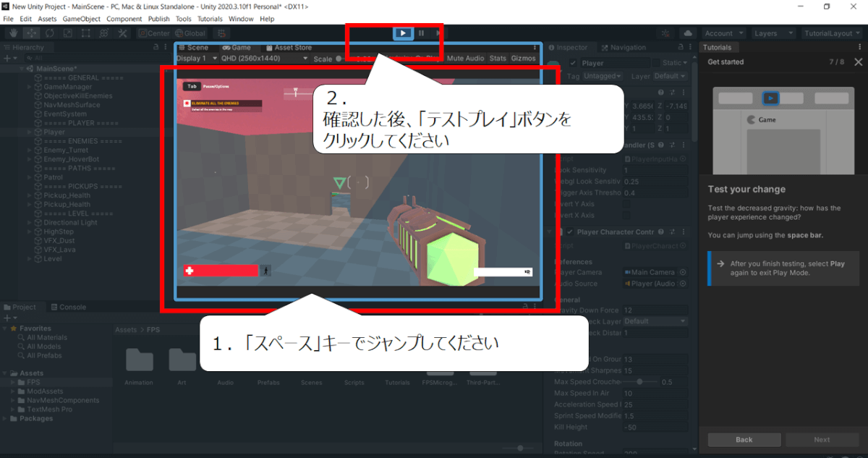The height and width of the screenshot is (458, 868).
Task: Close the Get started tutorial
Action: click(858, 62)
